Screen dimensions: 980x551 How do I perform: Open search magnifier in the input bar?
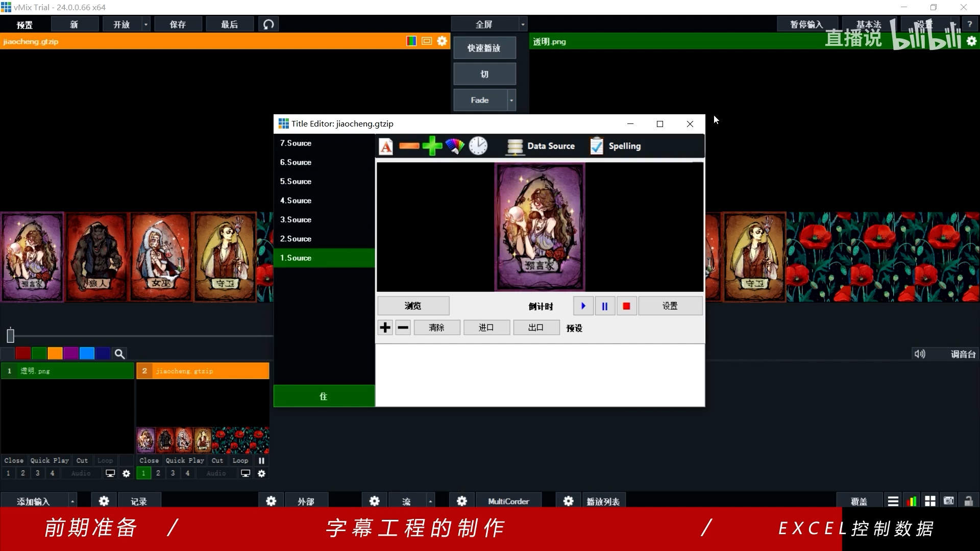pos(119,354)
